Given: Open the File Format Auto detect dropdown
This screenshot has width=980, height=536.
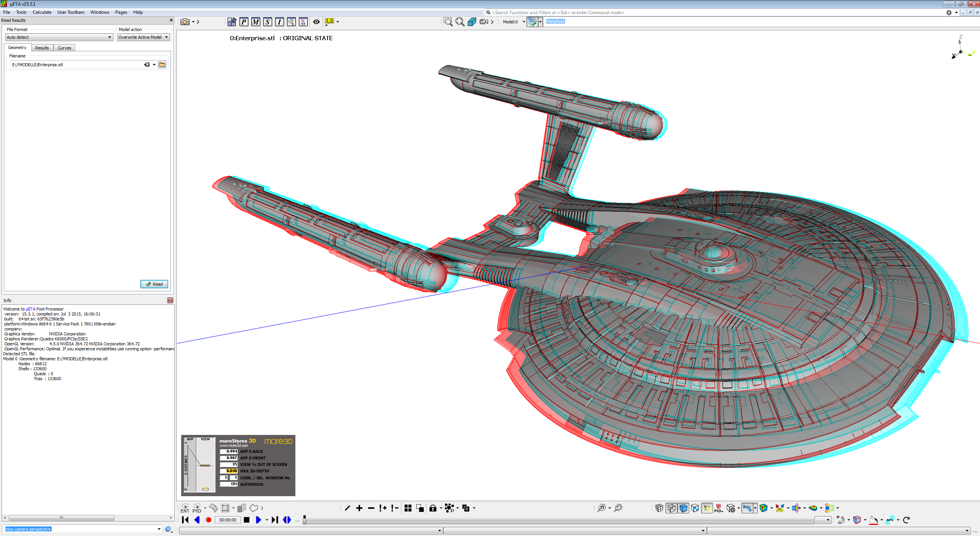Looking at the screenshot, I should coord(59,37).
